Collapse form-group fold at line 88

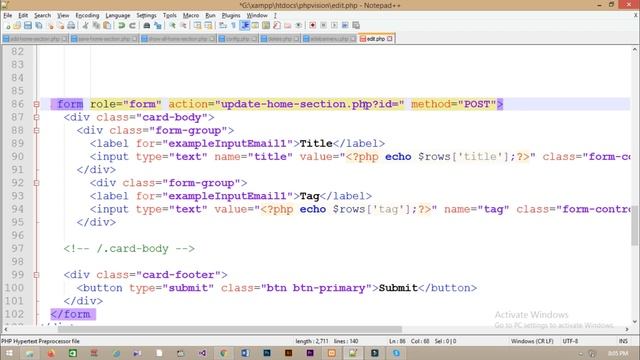click(x=36, y=131)
